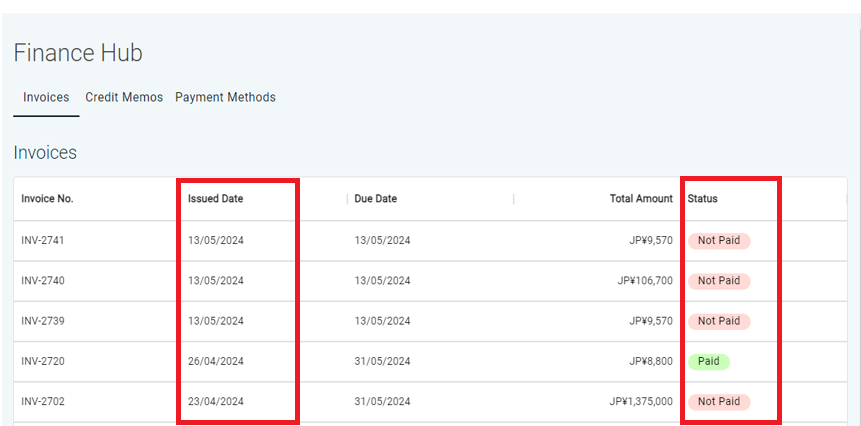This screenshot has height=426, width=861.
Task: Select the JP¥106,700 total amount cell
Action: (645, 281)
